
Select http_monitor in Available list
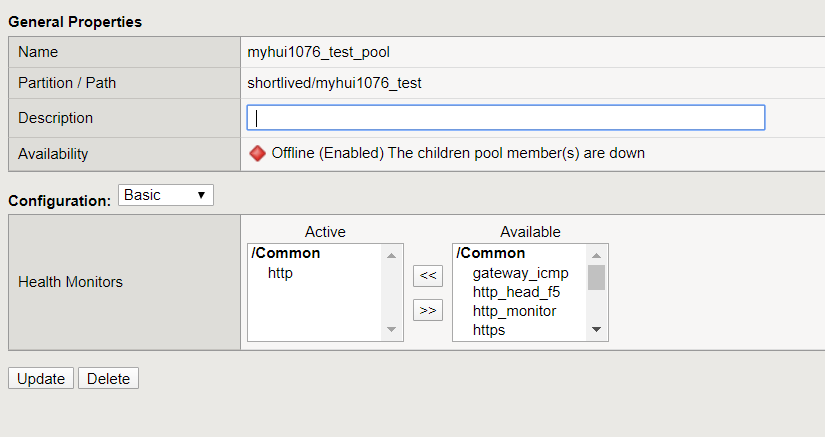click(514, 310)
